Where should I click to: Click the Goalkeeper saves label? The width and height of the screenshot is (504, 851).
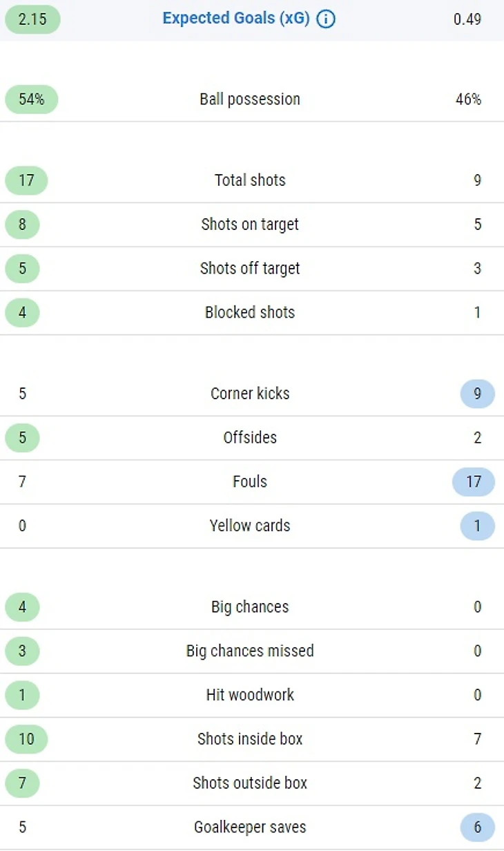pyautogui.click(x=250, y=827)
